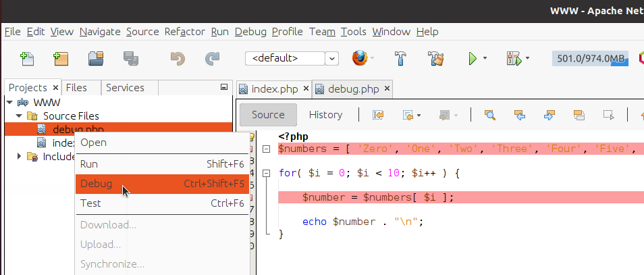Click the echo $number code line
644x275 pixels.
pyautogui.click(x=363, y=222)
